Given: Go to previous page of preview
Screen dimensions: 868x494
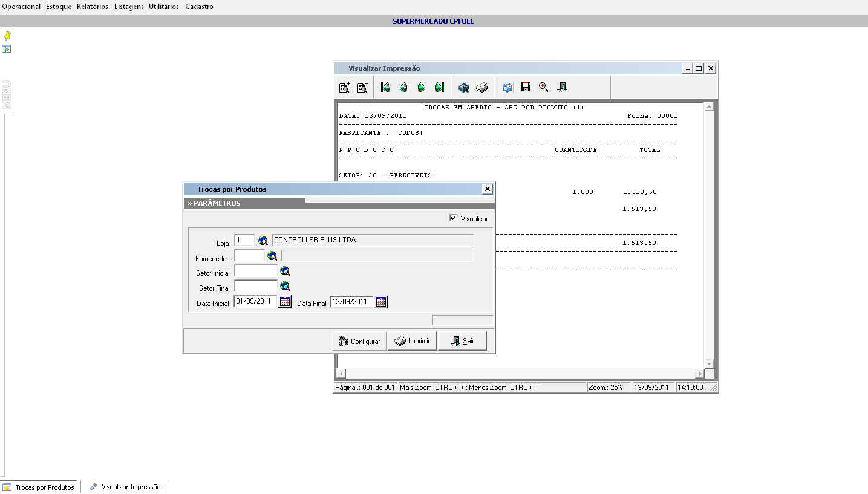Looking at the screenshot, I should 403,88.
